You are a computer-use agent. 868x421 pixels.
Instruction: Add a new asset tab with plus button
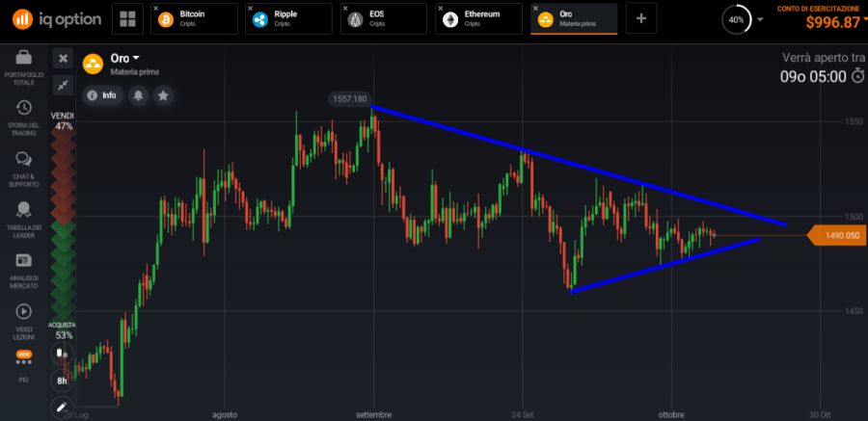[641, 19]
